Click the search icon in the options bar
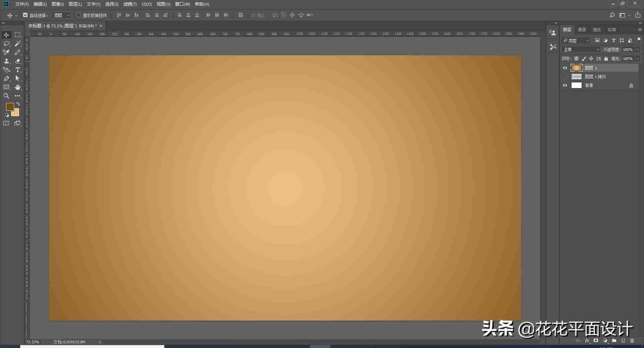 612,15
